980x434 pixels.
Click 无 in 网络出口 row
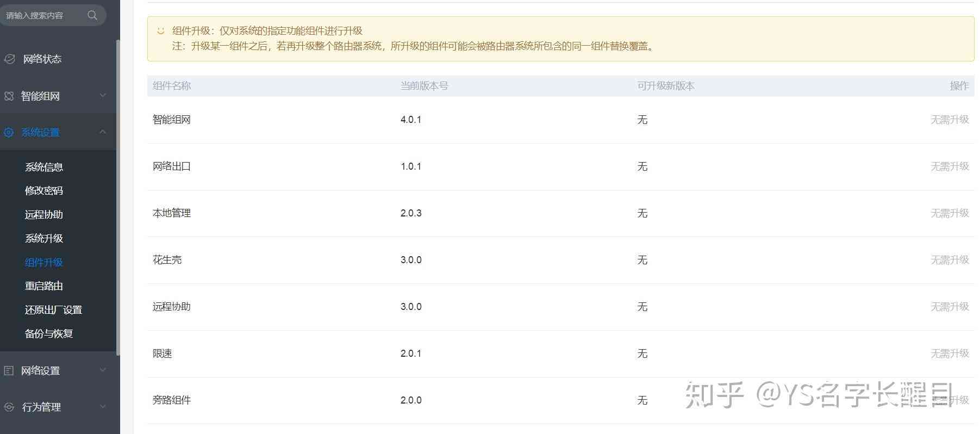pyautogui.click(x=642, y=166)
